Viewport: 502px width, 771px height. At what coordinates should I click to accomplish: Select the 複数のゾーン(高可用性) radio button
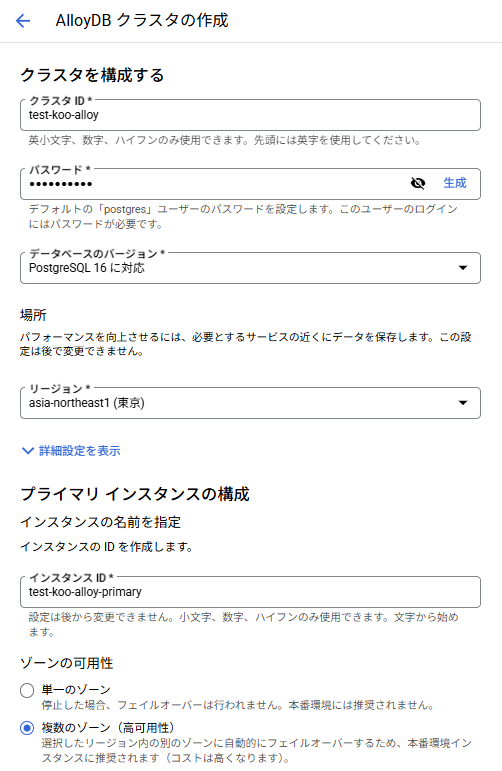(x=27, y=728)
